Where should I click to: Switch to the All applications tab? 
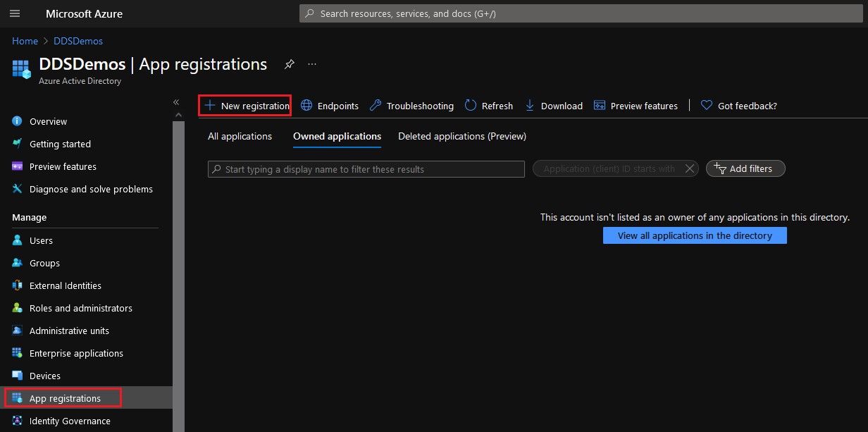coord(240,136)
